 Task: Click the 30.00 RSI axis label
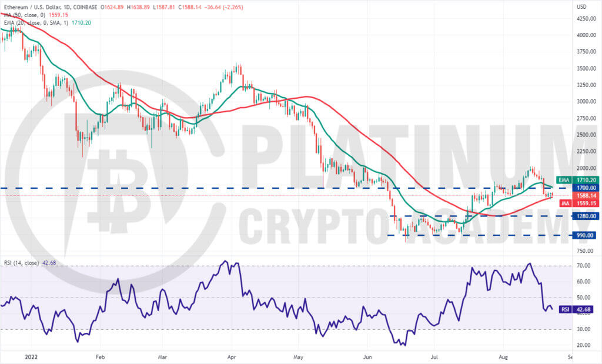(x=584, y=329)
